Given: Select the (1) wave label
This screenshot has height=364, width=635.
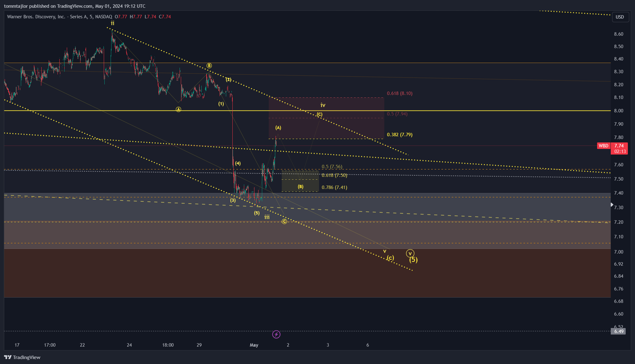Looking at the screenshot, I should pos(221,104).
